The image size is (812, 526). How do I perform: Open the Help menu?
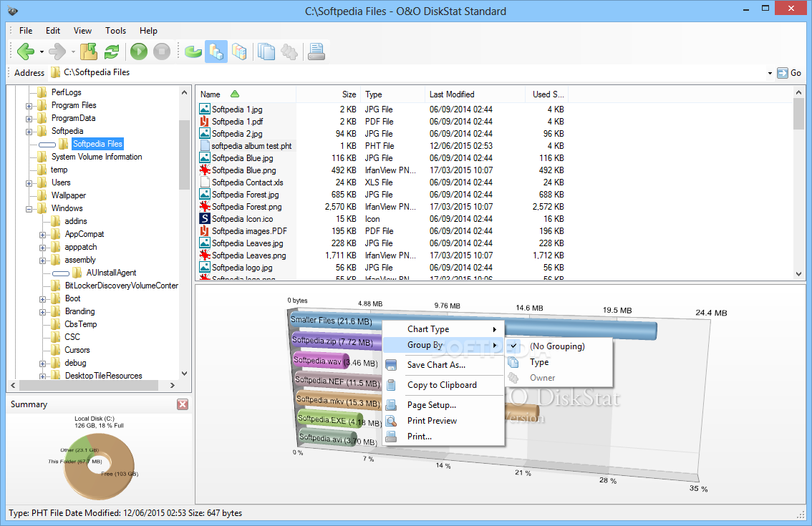[x=148, y=31]
